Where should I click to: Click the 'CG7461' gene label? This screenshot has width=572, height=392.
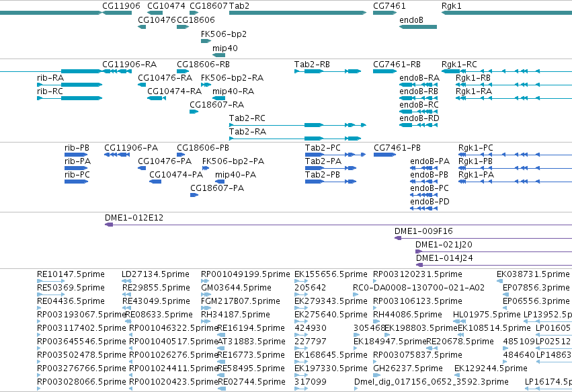point(389,6)
